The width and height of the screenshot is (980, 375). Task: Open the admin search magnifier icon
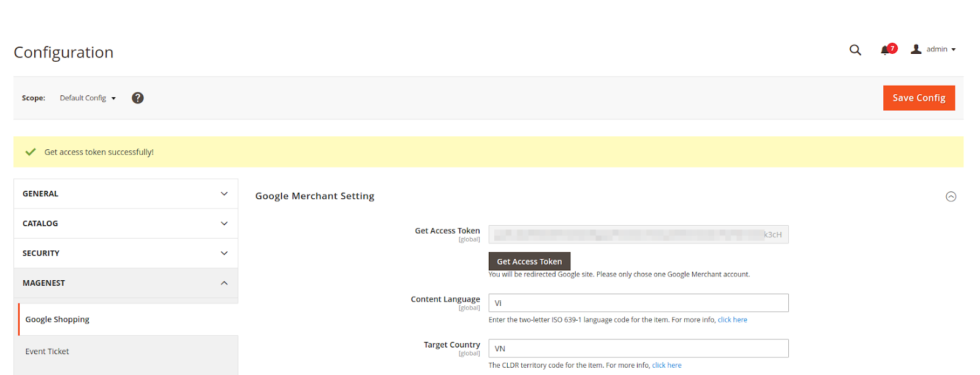pyautogui.click(x=855, y=50)
